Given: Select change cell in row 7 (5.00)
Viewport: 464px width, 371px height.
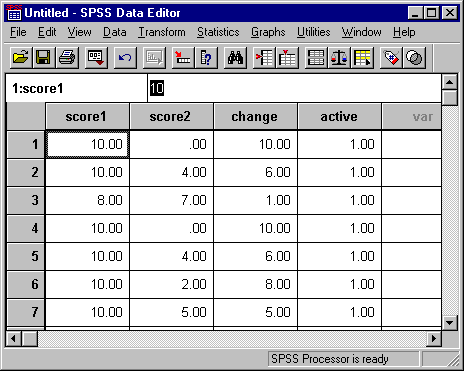Looking at the screenshot, I should tap(255, 312).
